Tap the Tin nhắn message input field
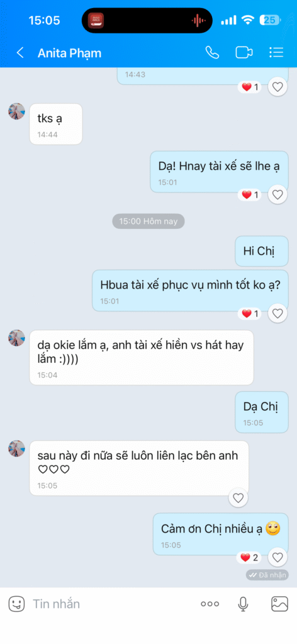 click(111, 604)
